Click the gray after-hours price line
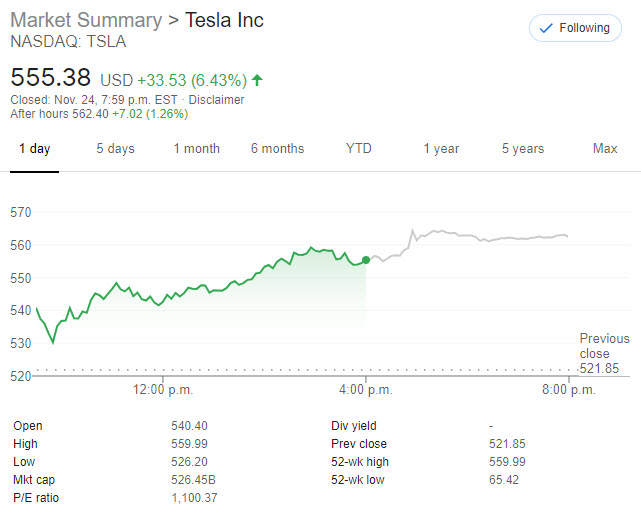 coord(480,236)
